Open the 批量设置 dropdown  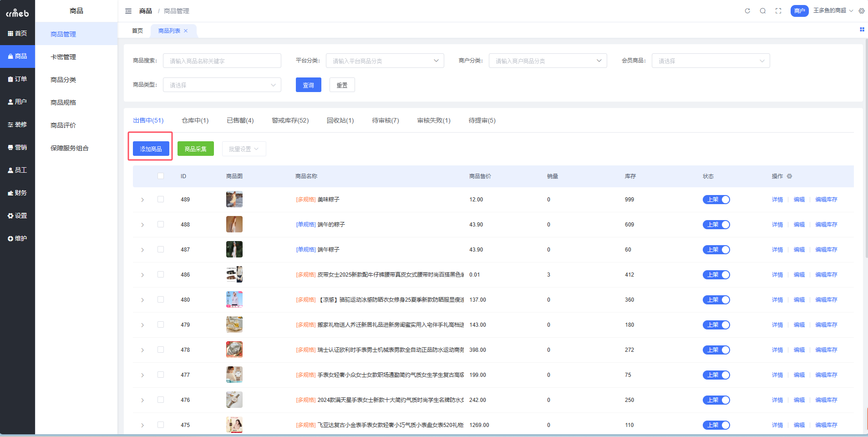pos(244,149)
